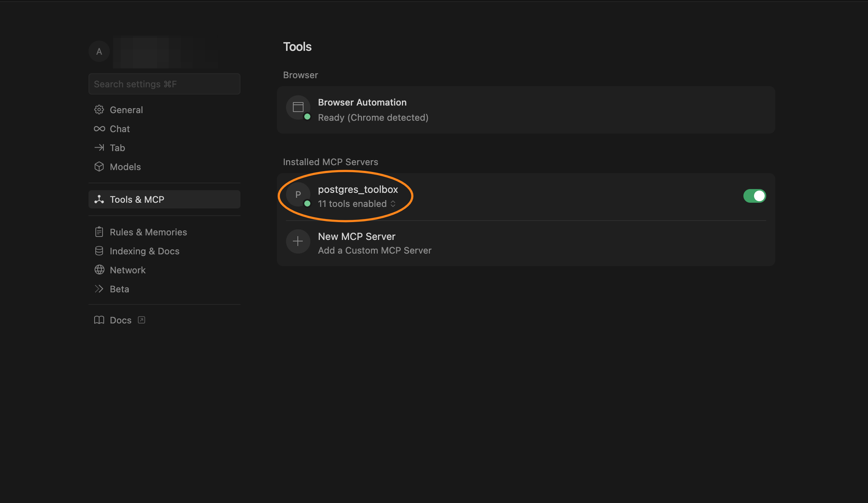The width and height of the screenshot is (868, 503).
Task: Click the postgres_toolbox P avatar icon
Action: 298,194
